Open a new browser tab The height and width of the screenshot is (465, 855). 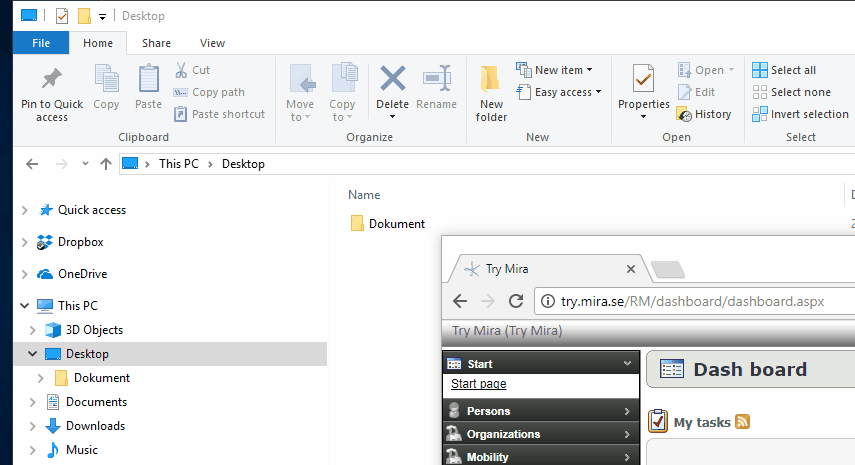coord(668,269)
